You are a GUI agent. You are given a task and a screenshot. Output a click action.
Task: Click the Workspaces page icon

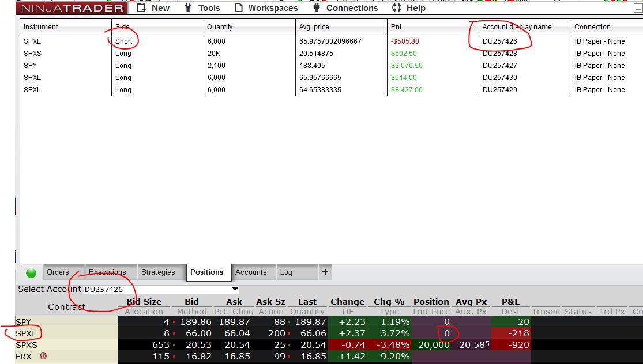click(239, 8)
